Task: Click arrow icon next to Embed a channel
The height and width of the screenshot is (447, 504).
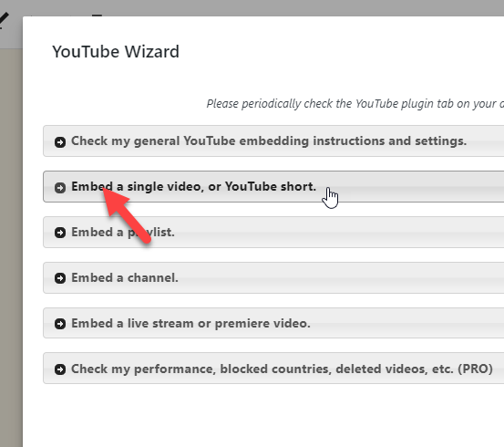Action: [60, 278]
